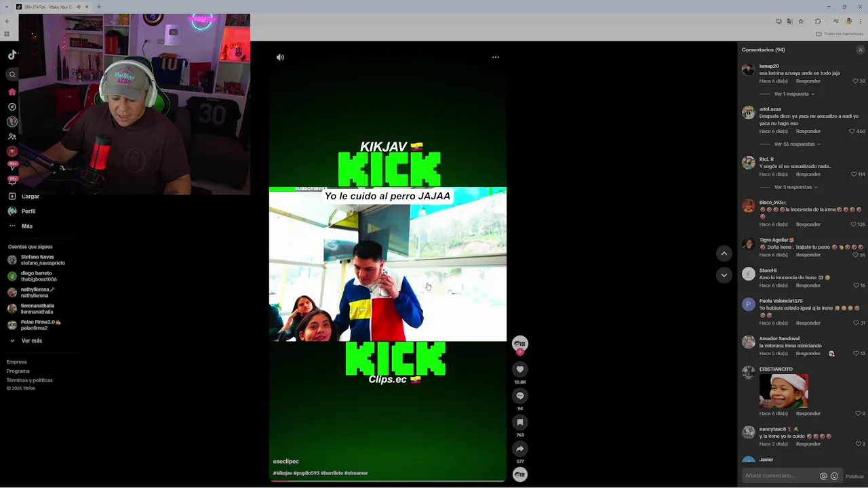Go to the next video with down arrow
This screenshot has height=488, width=868.
tap(724, 275)
